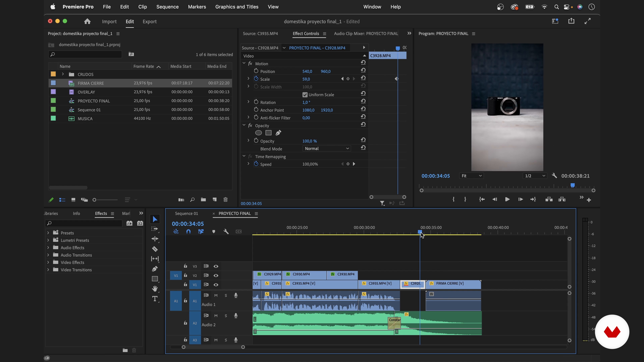Screen dimensions: 644x362
Task: Expand the CRUDOS bin
Action: click(63, 74)
